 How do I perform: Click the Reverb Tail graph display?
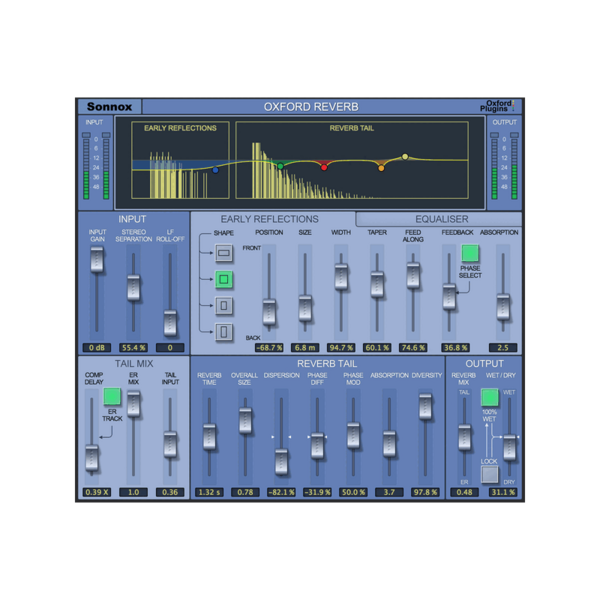pos(352,160)
